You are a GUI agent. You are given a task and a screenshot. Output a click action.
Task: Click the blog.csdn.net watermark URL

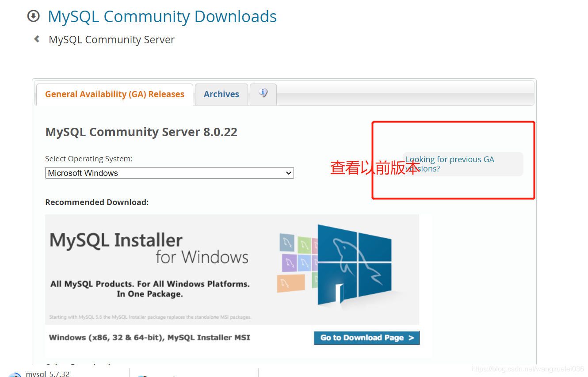click(x=527, y=369)
